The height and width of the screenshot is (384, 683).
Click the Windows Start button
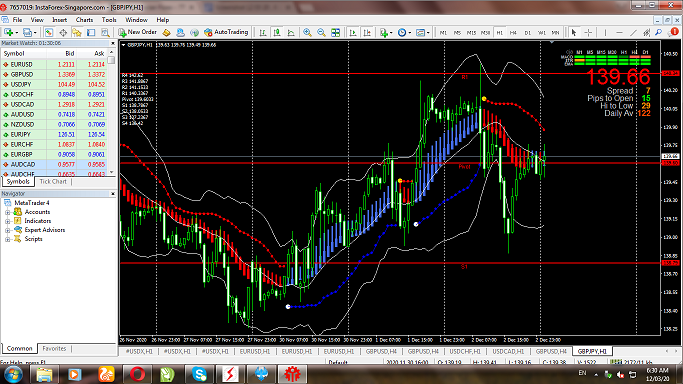click(x=13, y=374)
